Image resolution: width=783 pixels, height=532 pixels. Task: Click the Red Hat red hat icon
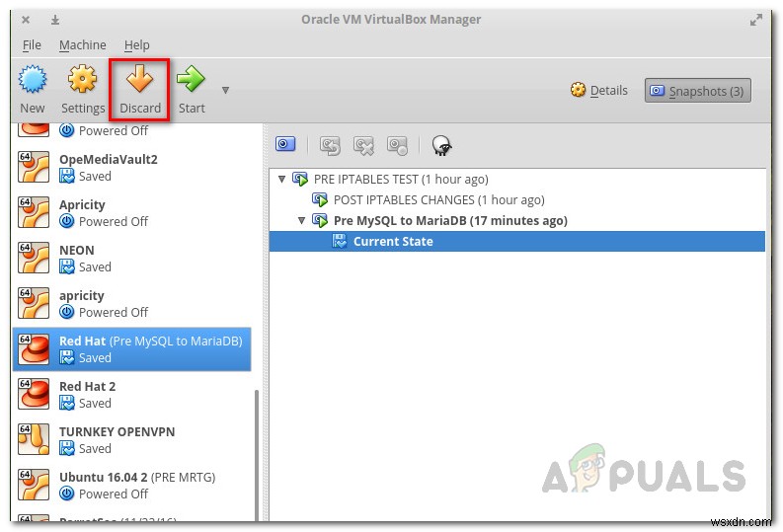34,349
